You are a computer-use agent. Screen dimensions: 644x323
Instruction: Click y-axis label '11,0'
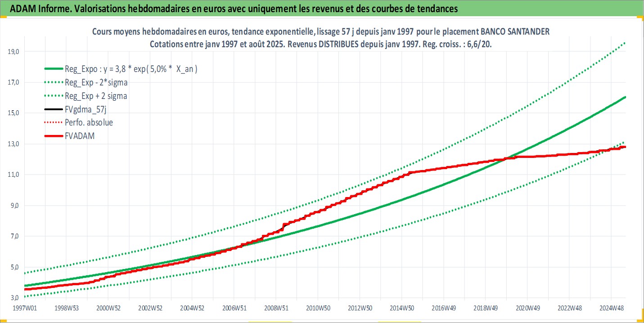click(x=13, y=175)
